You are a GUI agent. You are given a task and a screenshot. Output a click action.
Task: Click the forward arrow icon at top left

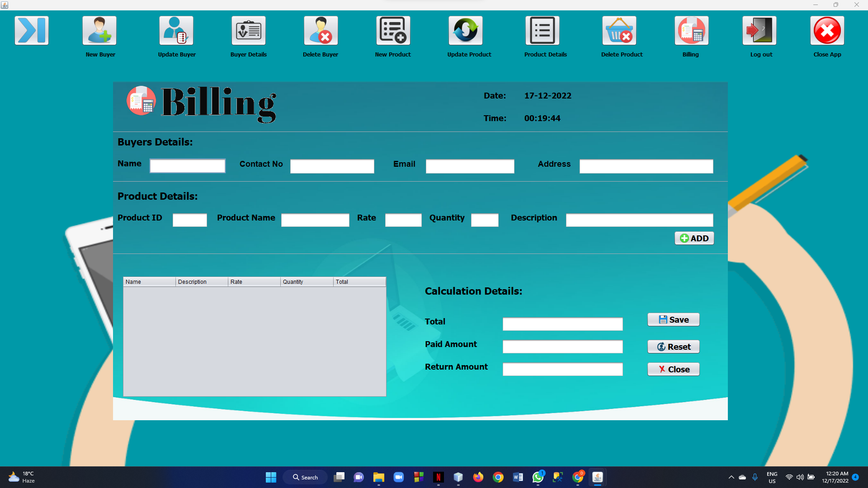click(32, 31)
